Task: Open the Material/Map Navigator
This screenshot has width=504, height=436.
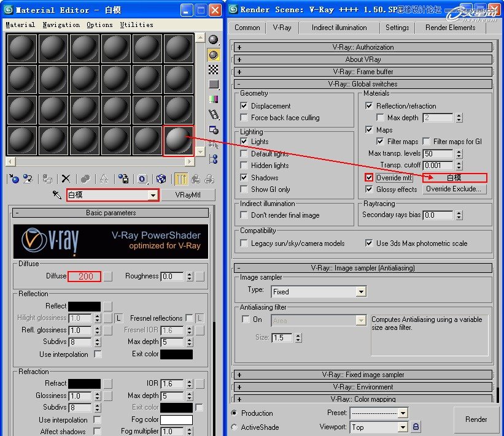Action: point(212,159)
